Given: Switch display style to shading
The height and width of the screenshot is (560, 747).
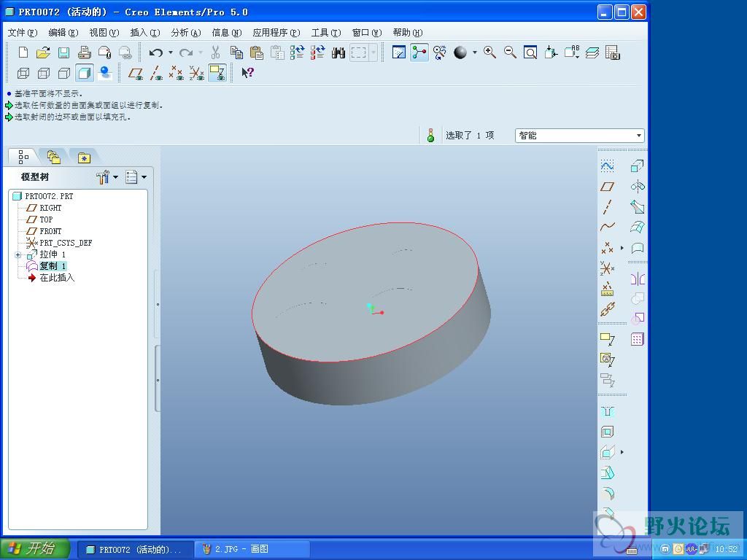Looking at the screenshot, I should pos(85,73).
